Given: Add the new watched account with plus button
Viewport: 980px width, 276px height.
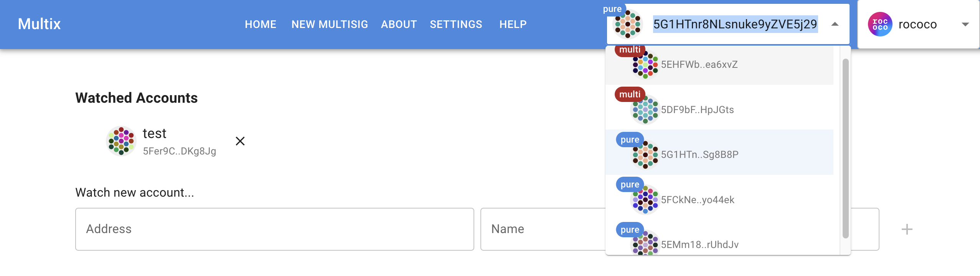Looking at the screenshot, I should point(906,229).
